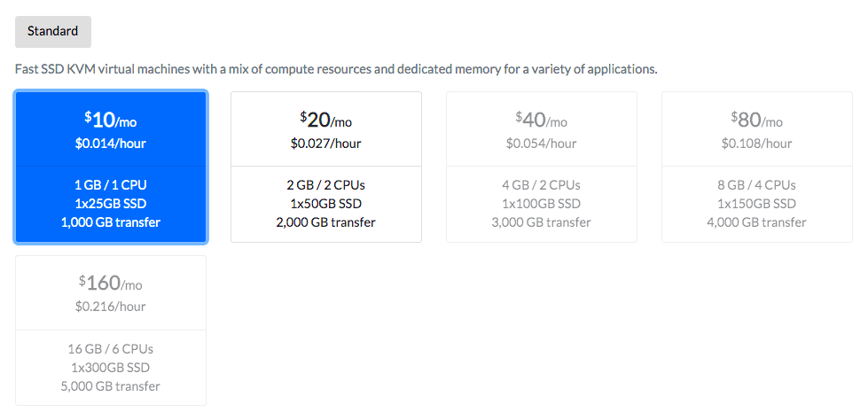Click the 1x50GB SSD spec line
This screenshot has width=868, height=420.
pyautogui.click(x=326, y=204)
